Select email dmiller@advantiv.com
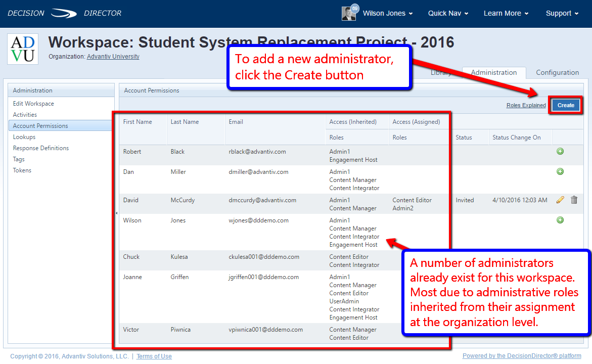 click(x=259, y=172)
